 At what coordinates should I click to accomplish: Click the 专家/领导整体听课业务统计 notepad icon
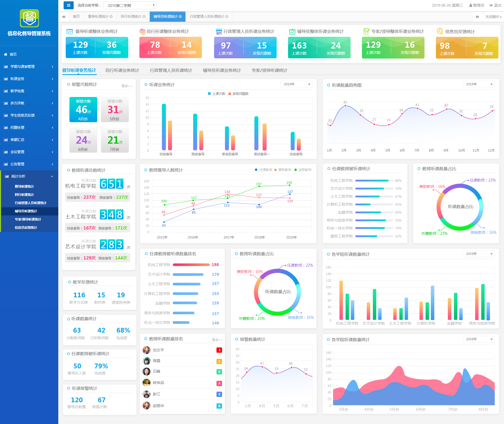pos(366,31)
